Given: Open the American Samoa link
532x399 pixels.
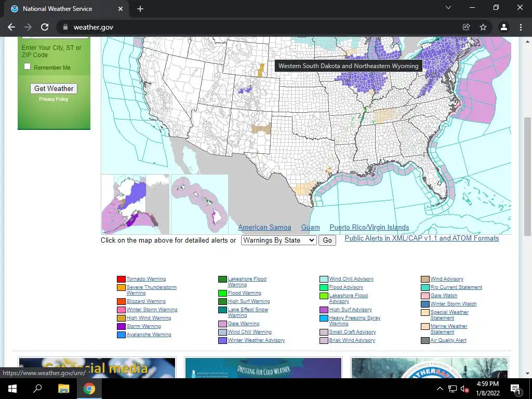Looking at the screenshot, I should (x=264, y=228).
